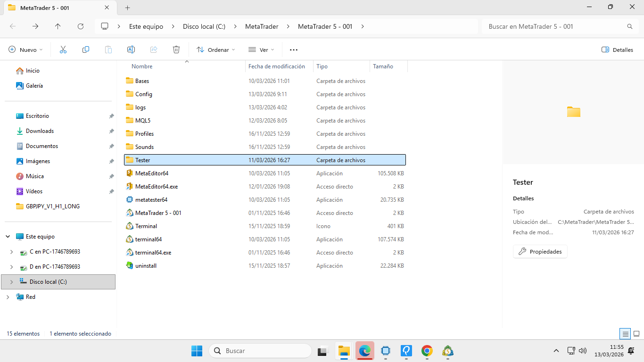Click the Cut scissors icon in toolbar
Image resolution: width=644 pixels, height=362 pixels.
click(x=63, y=49)
